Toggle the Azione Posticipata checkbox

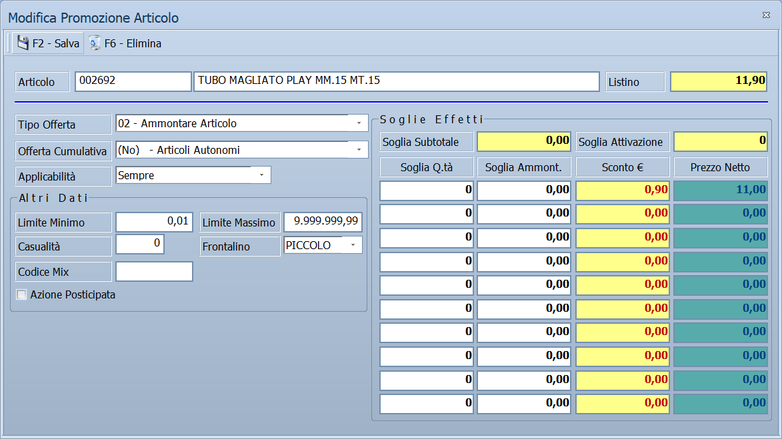pos(21,294)
